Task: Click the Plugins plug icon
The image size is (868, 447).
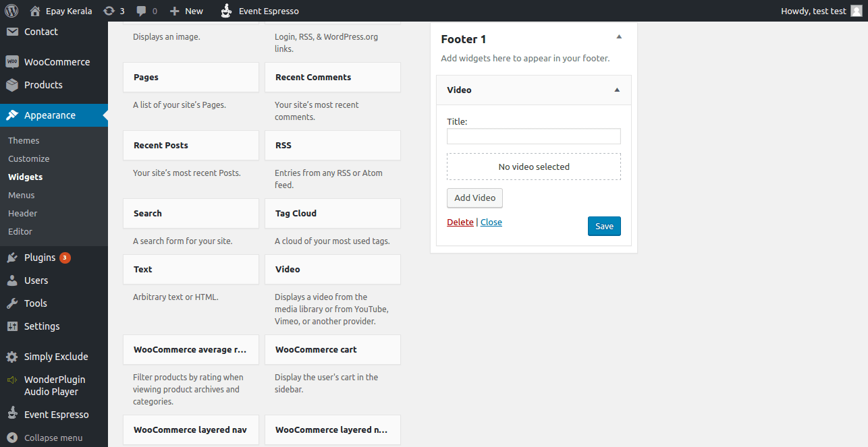Action: click(x=12, y=258)
